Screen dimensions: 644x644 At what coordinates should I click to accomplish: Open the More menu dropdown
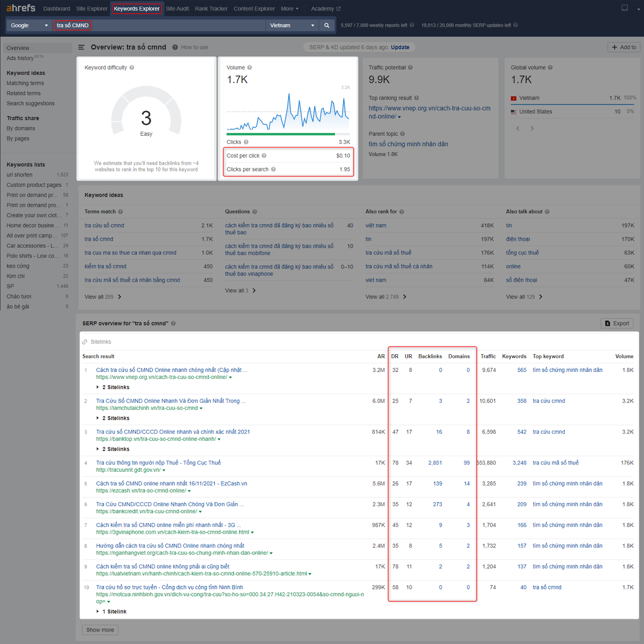(x=290, y=8)
